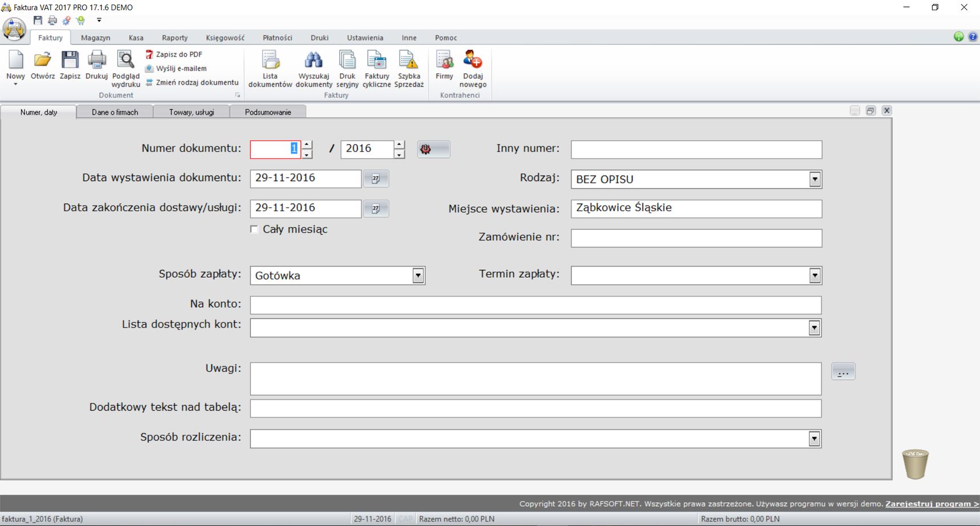The image size is (980, 526).
Task: Open Wyszukaj dokumenty search
Action: tap(314, 68)
